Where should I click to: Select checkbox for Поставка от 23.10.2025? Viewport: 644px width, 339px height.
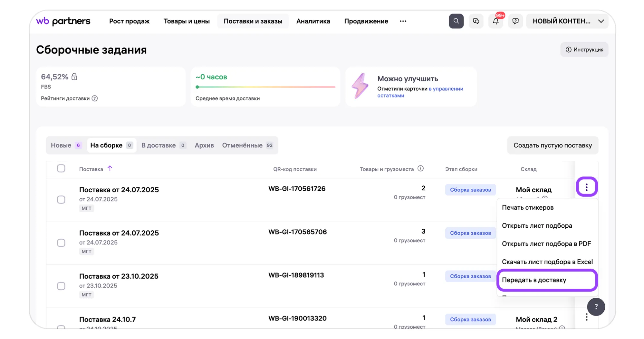(61, 286)
